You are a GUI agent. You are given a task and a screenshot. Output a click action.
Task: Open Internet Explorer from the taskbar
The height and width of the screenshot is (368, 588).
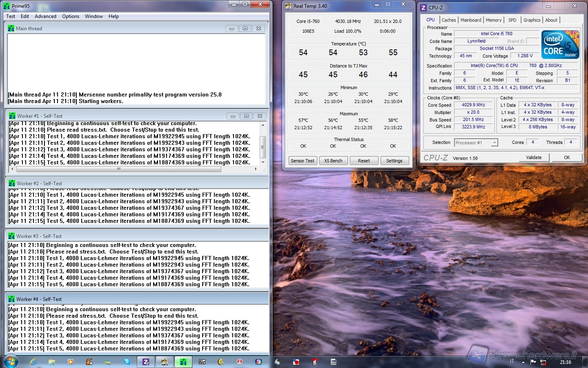pos(33,362)
